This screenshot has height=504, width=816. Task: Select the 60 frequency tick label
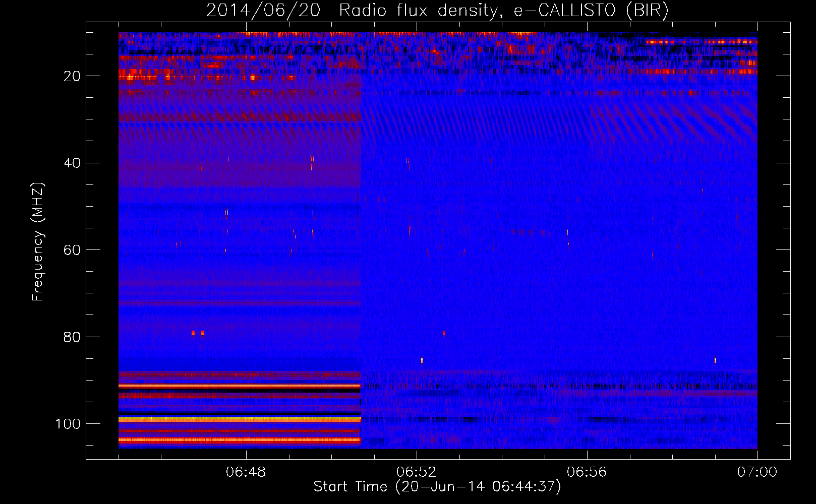[72, 250]
